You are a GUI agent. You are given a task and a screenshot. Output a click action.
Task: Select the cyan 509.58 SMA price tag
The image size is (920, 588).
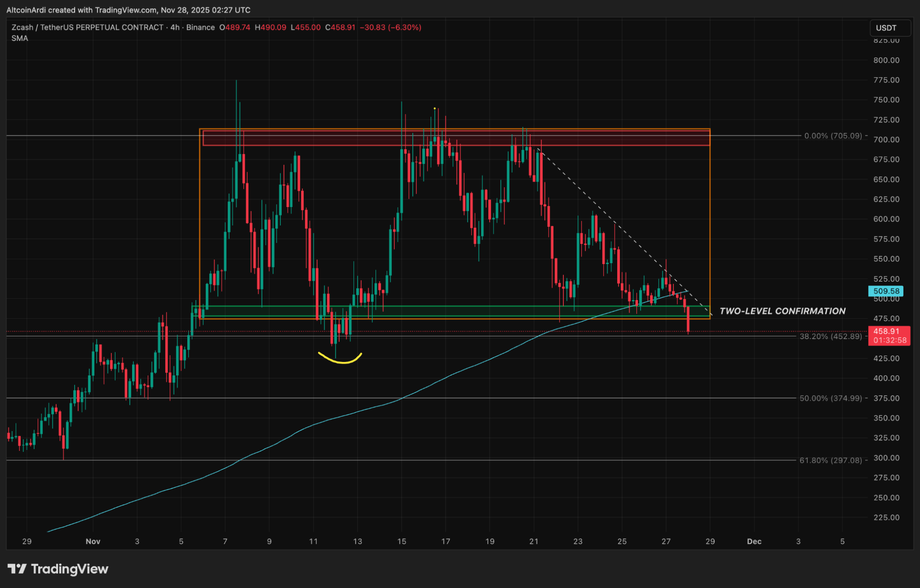click(886, 291)
